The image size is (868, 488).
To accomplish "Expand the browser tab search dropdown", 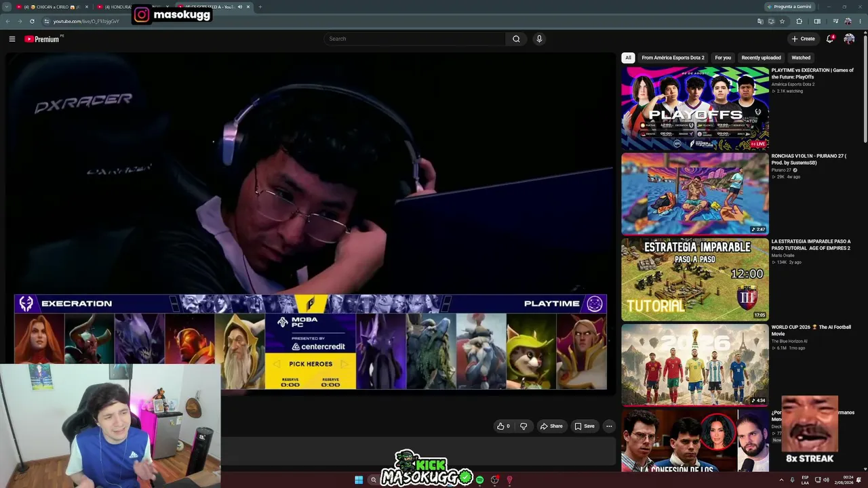I will 7,7.
